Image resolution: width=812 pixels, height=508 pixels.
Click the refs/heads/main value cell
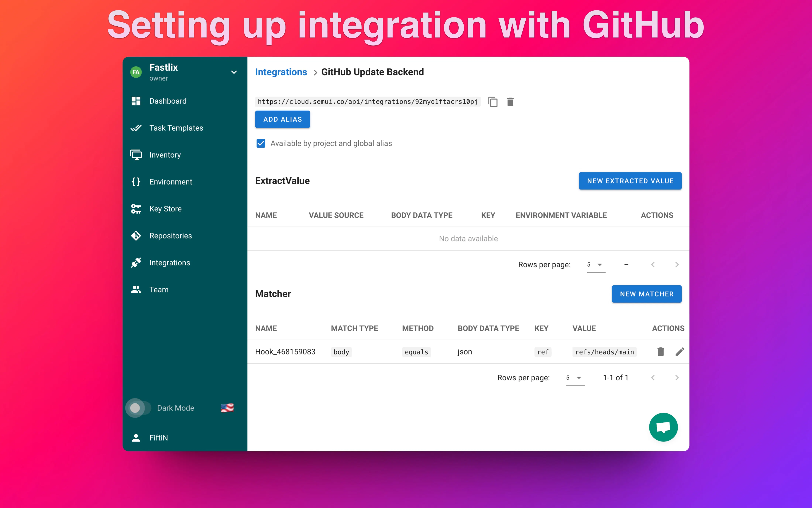(604, 352)
